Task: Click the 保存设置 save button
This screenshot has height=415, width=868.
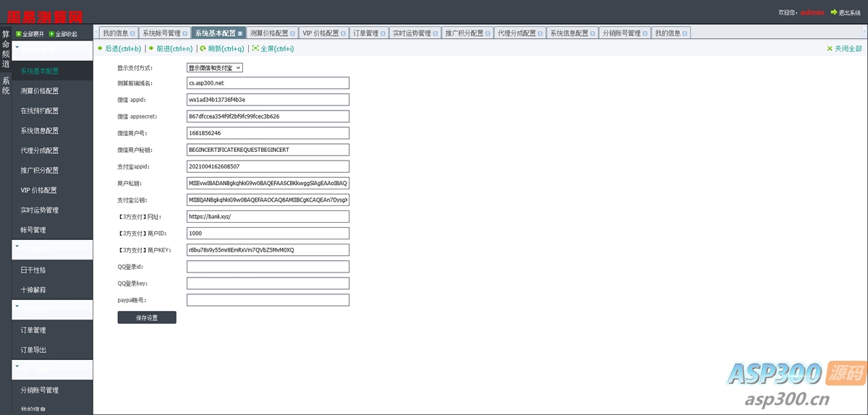Action: [147, 317]
